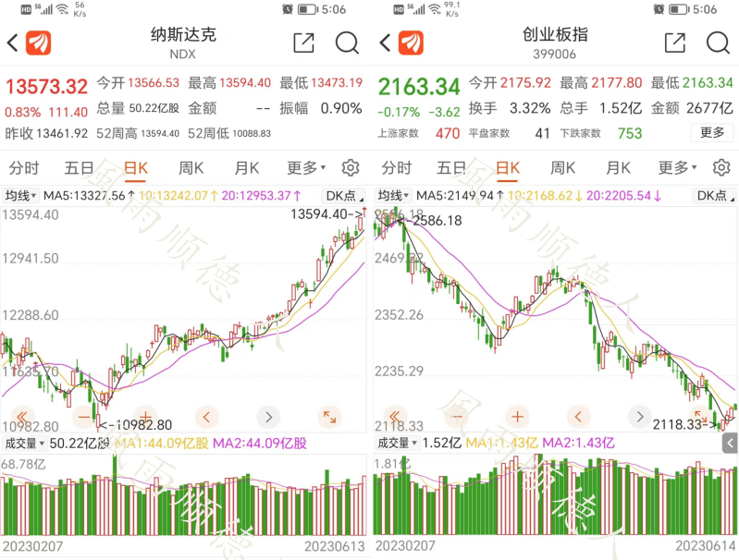
Task: Zoom in the 创业板指 K-line chart
Action: [x=518, y=417]
